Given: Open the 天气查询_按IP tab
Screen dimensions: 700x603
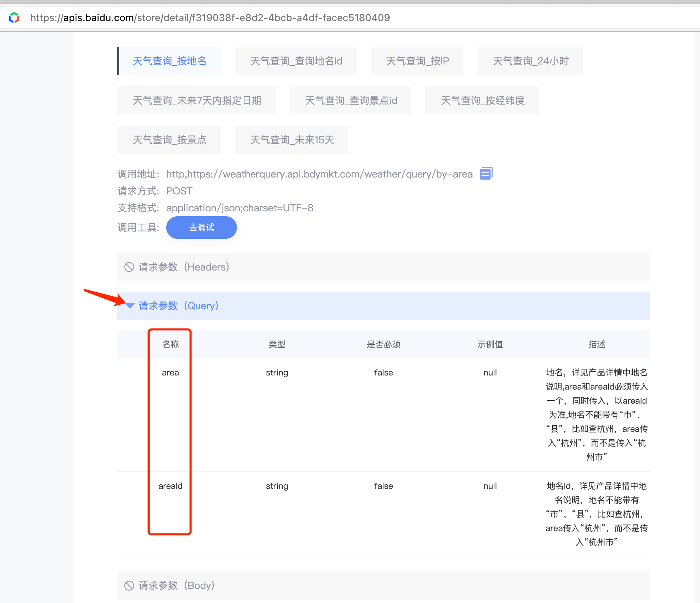Looking at the screenshot, I should (417, 61).
